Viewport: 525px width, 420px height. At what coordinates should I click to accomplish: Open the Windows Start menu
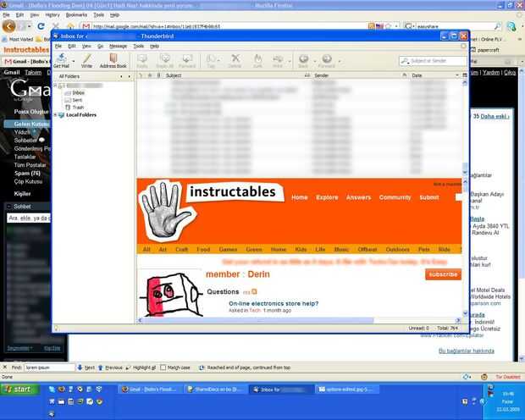point(19,390)
